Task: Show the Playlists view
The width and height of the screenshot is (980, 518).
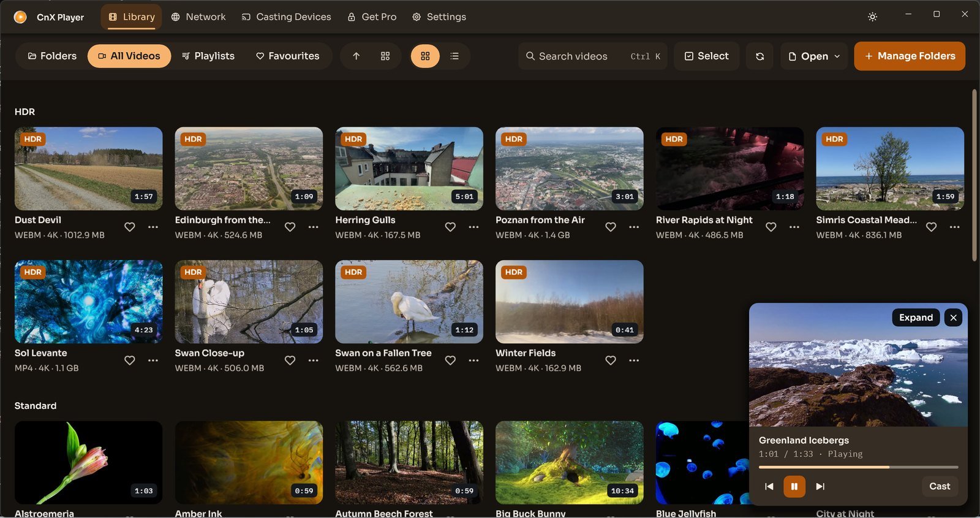Action: coord(208,56)
